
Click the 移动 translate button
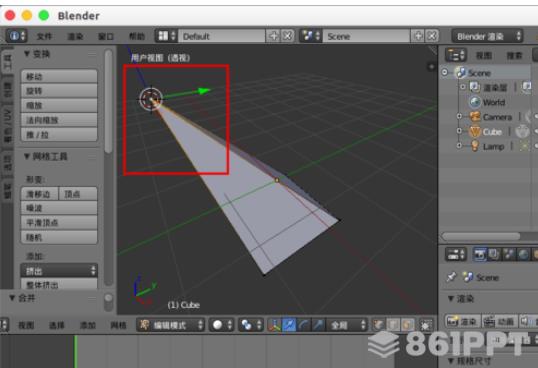tap(59, 76)
